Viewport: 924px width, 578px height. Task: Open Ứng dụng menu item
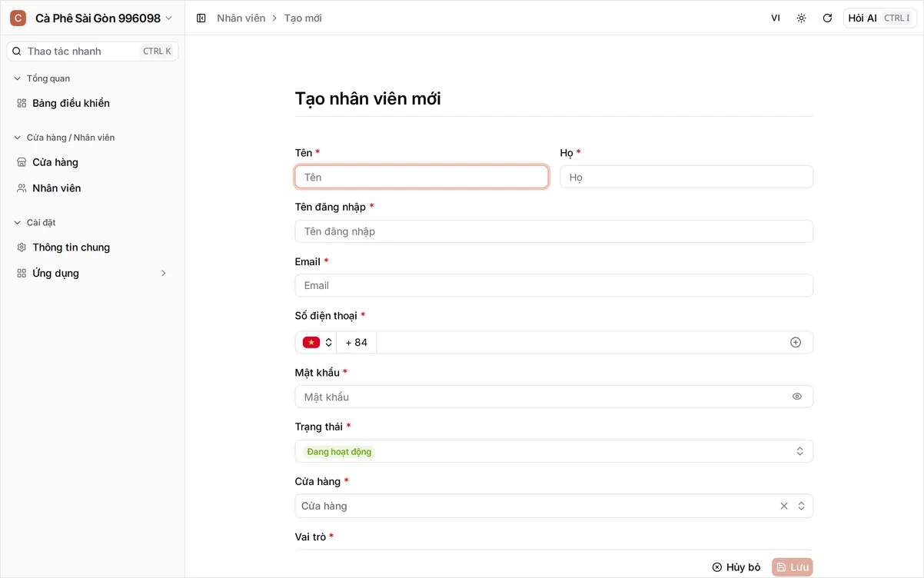click(x=92, y=274)
